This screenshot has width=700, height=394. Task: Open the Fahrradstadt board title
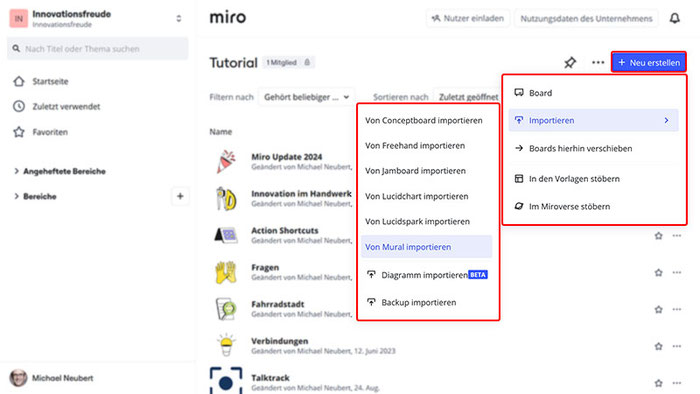pyautogui.click(x=278, y=304)
